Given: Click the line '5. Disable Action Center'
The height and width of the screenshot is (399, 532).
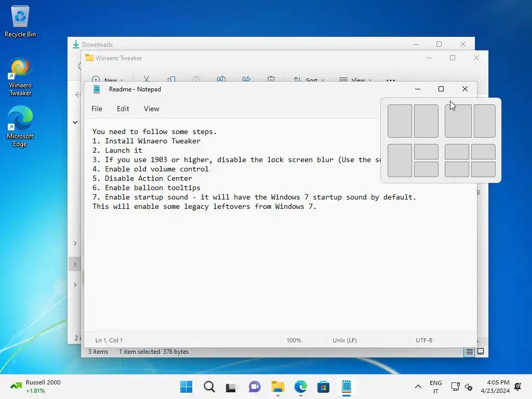Looking at the screenshot, I should [142, 179].
